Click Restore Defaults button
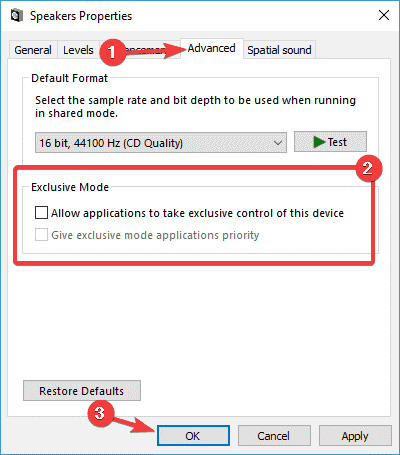 click(x=82, y=391)
